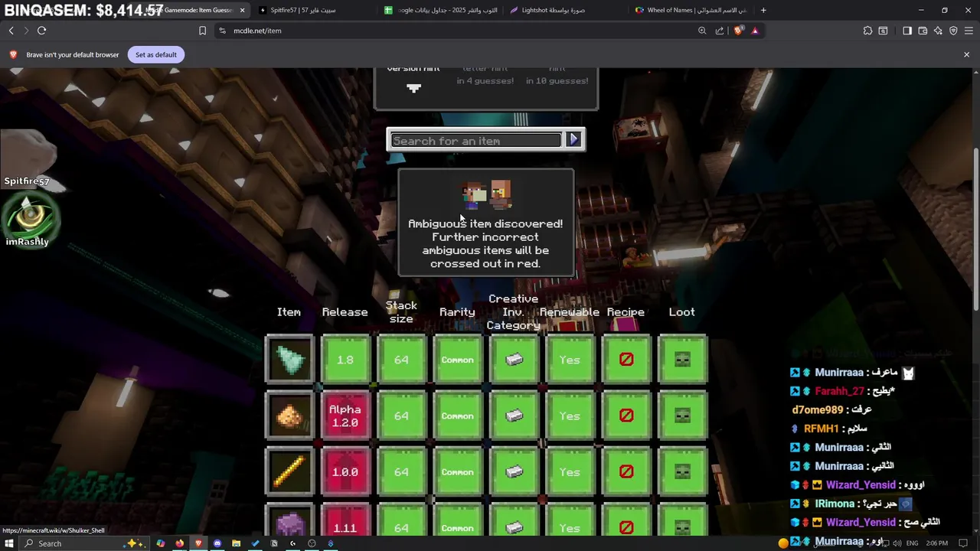Click the 64 stack size cell in Alpha 1.2.0 row
This screenshot has height=551, width=980.
401,416
